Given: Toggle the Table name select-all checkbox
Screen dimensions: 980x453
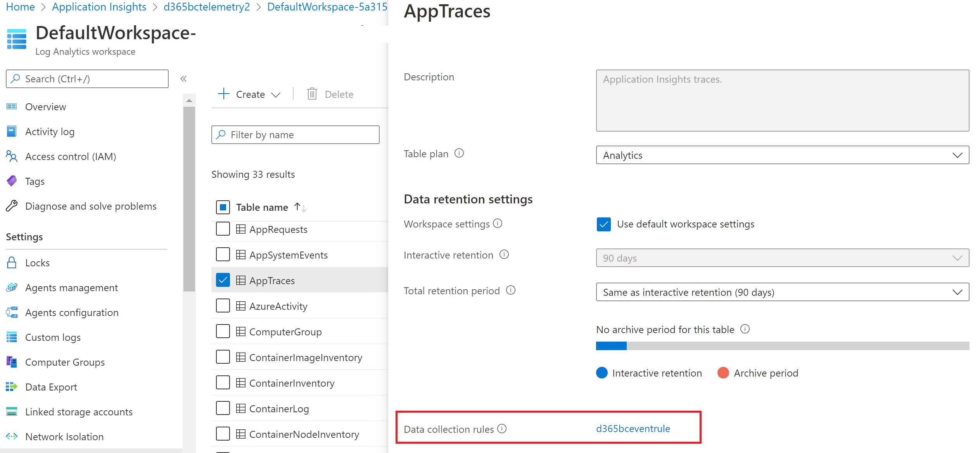Looking at the screenshot, I should 223,207.
